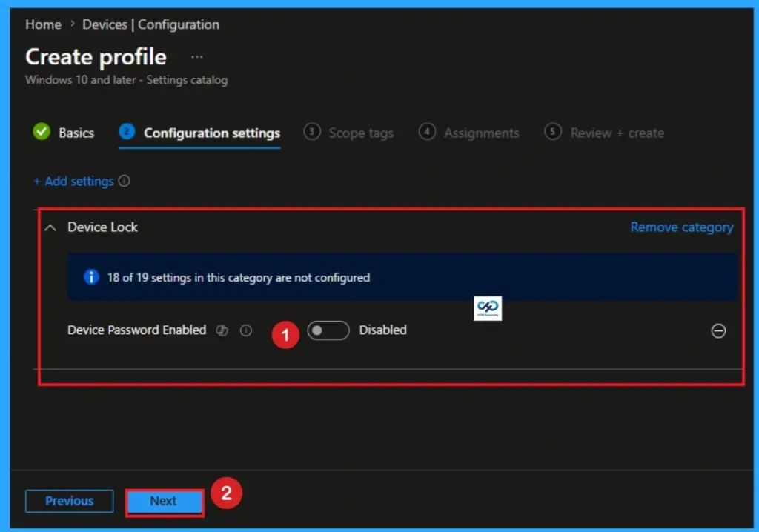Go to the Basics step tab
The height and width of the screenshot is (532, 759).
tap(64, 133)
